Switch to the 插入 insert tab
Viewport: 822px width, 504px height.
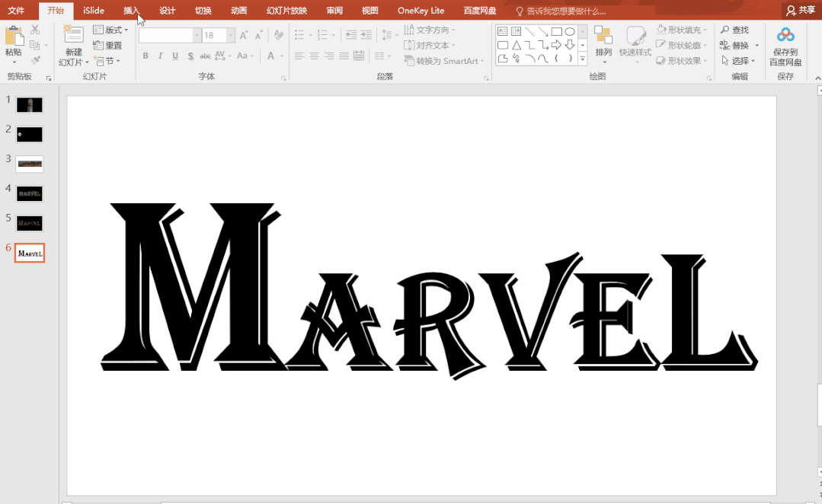coord(131,11)
